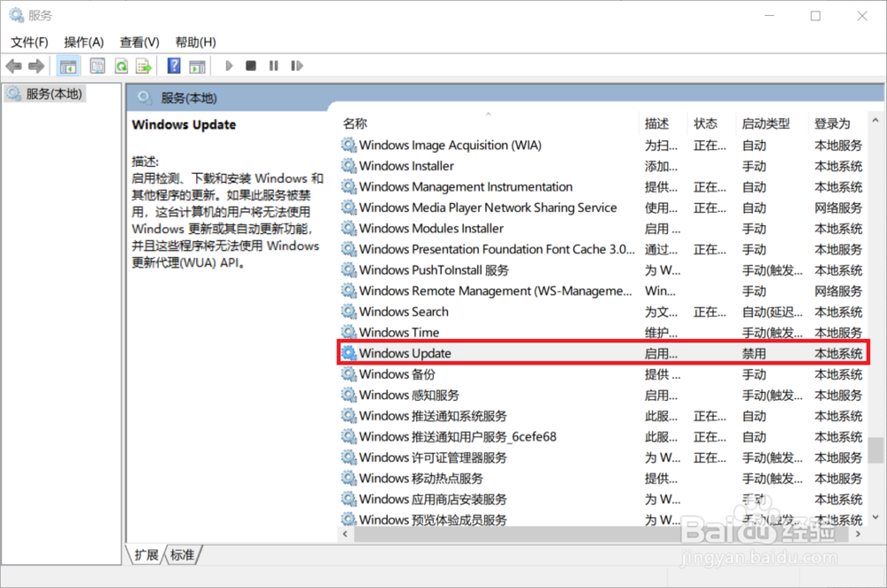
Task: Click the gear icon beside Windows Modules Installer
Action: 349,229
